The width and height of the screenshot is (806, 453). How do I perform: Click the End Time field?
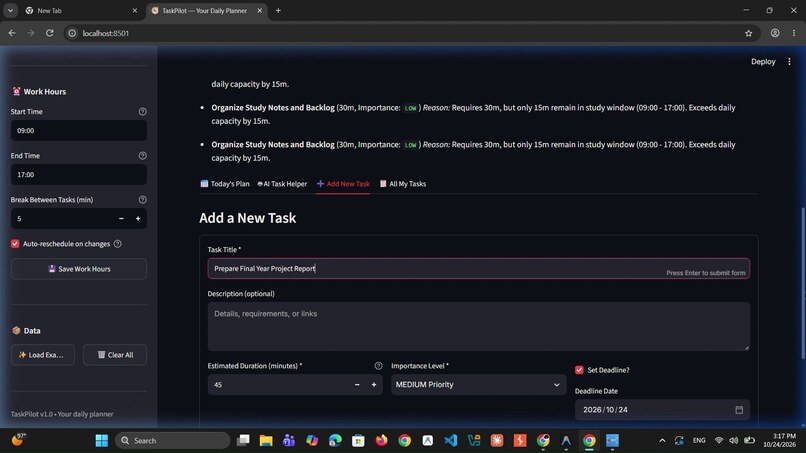tap(79, 175)
